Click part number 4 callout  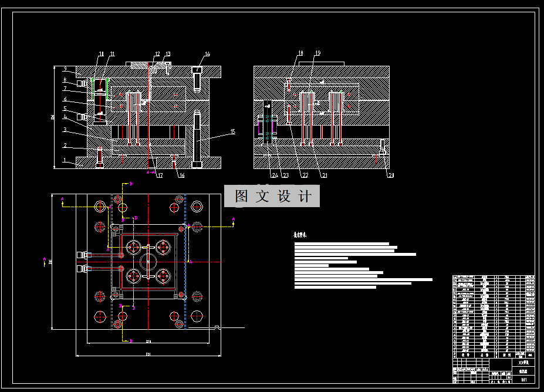coord(65,117)
